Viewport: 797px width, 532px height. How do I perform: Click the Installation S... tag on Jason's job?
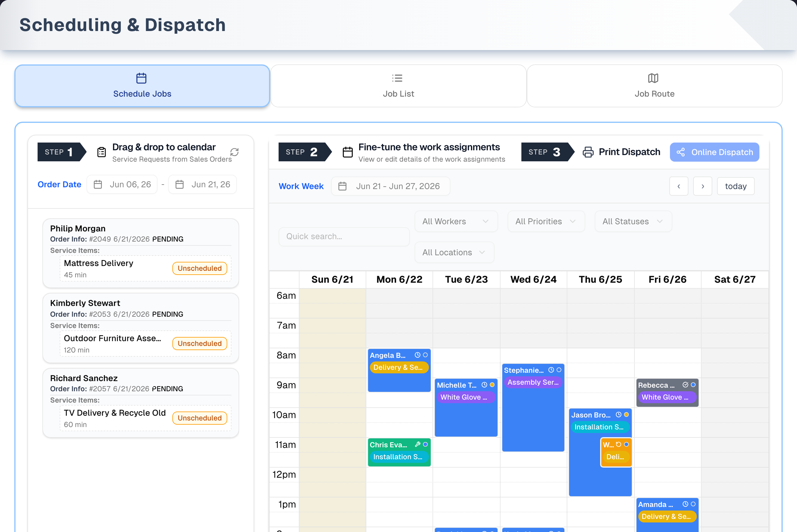tap(600, 427)
